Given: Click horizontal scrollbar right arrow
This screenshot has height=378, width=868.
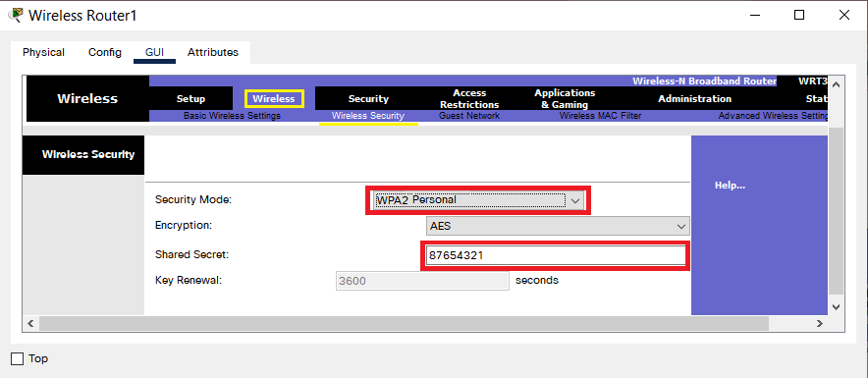Looking at the screenshot, I should (x=820, y=324).
